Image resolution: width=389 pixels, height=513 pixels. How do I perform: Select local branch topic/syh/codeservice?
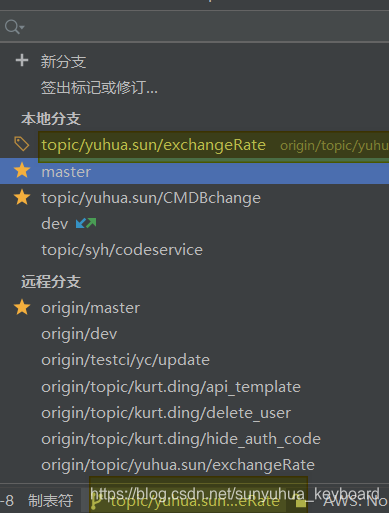(122, 250)
